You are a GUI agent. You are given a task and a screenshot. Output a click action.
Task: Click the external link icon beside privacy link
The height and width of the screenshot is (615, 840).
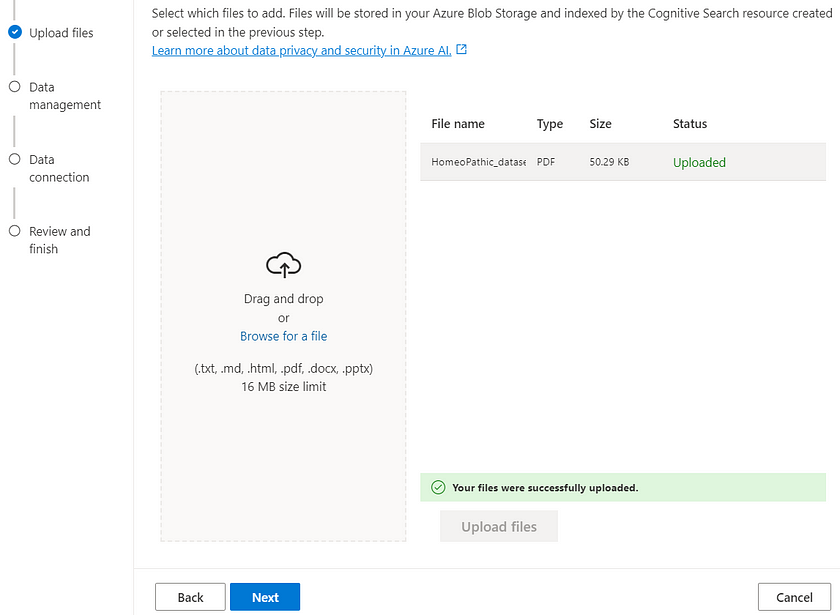[461, 49]
